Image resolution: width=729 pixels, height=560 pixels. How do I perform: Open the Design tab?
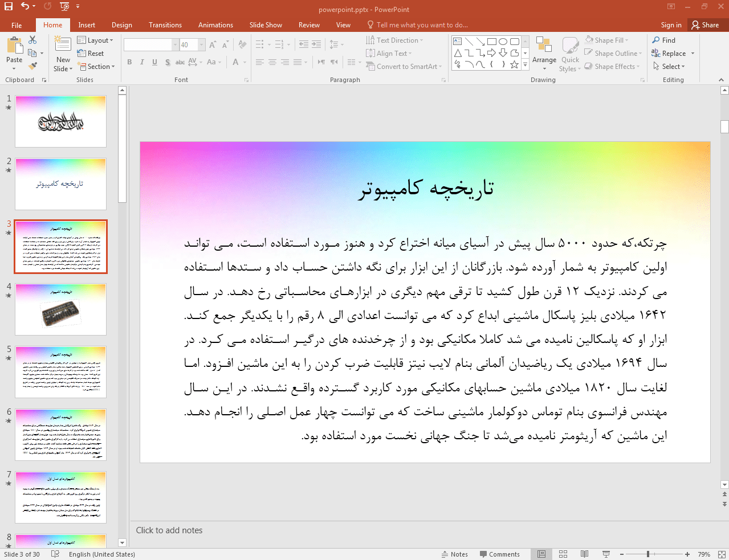121,25
